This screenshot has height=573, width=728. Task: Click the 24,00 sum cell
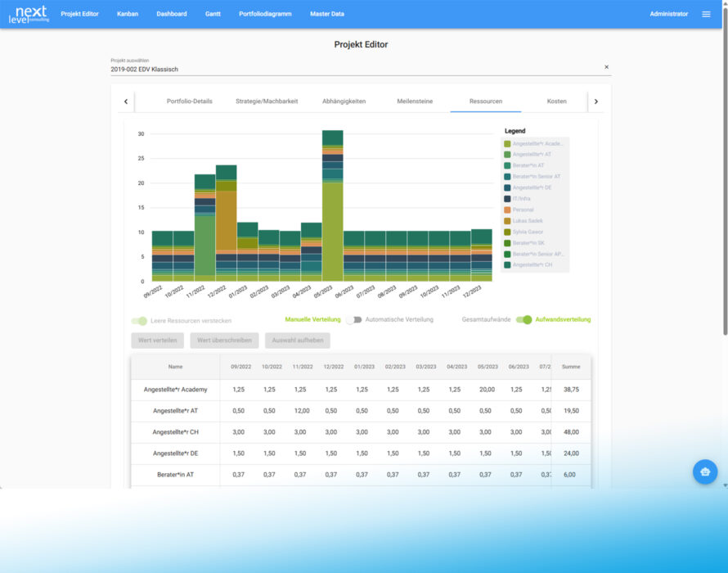coord(571,453)
